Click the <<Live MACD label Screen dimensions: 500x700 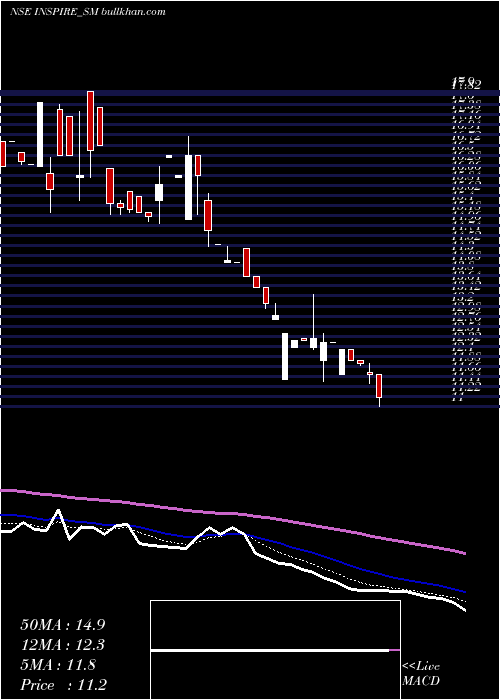coord(421,674)
